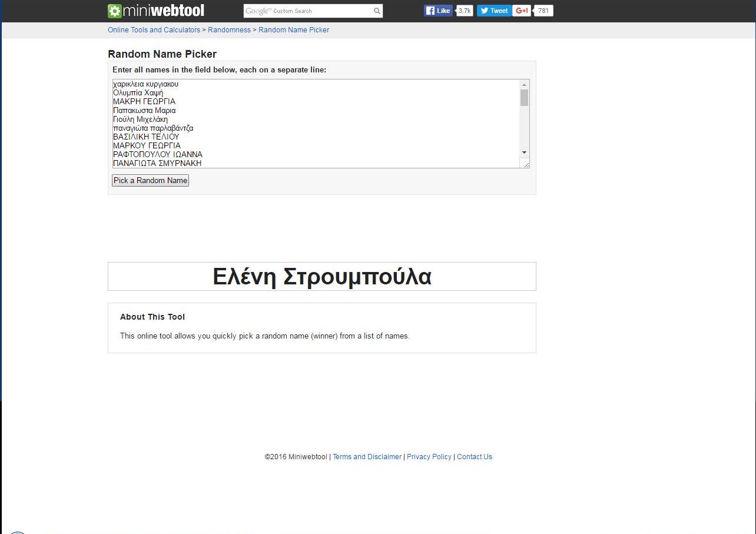Click the Pick a Random Name button

pos(150,181)
